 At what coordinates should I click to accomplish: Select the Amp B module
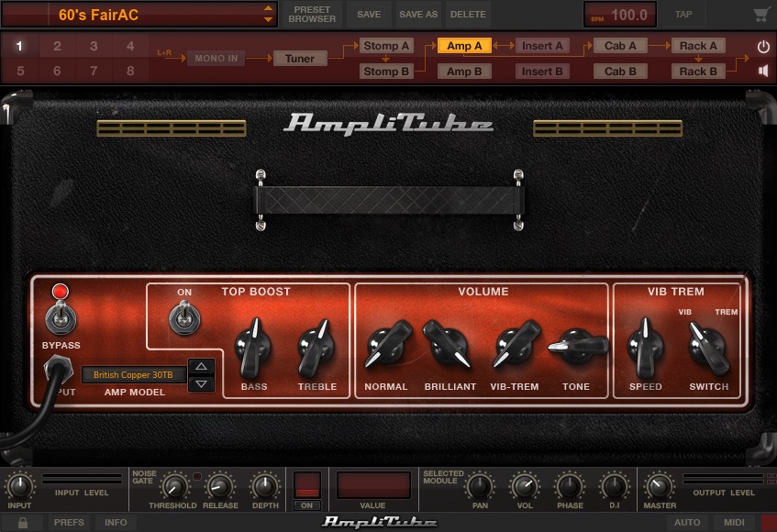pyautogui.click(x=464, y=72)
